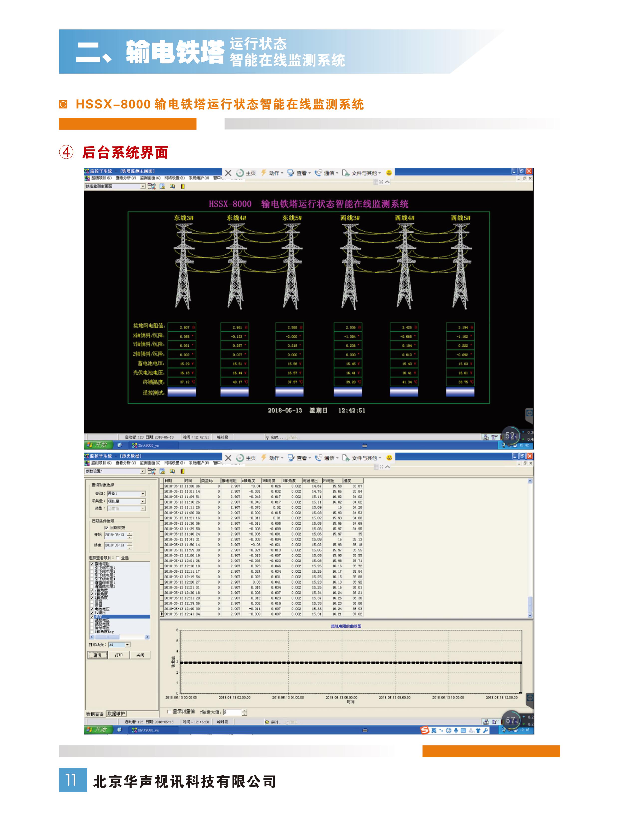Click the X icon on upper remote-control bar
This screenshot has height=840, width=619.
tap(228, 173)
